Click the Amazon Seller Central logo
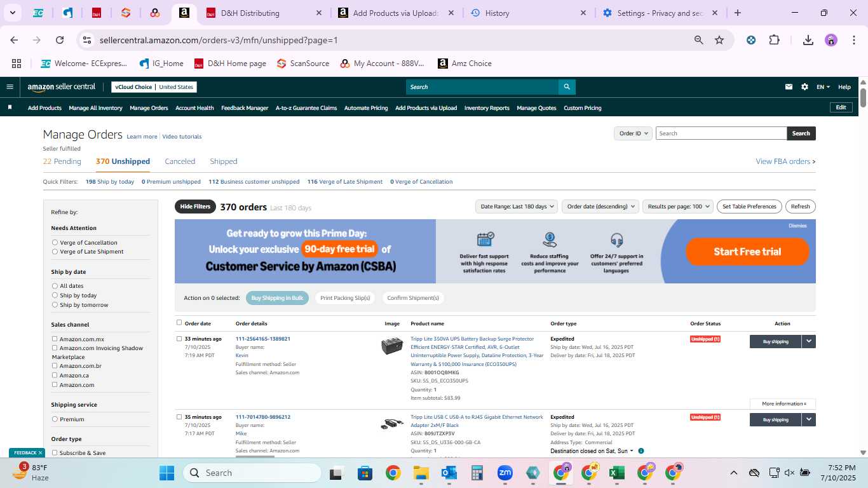The width and height of the screenshot is (868, 488). pyautogui.click(x=62, y=87)
